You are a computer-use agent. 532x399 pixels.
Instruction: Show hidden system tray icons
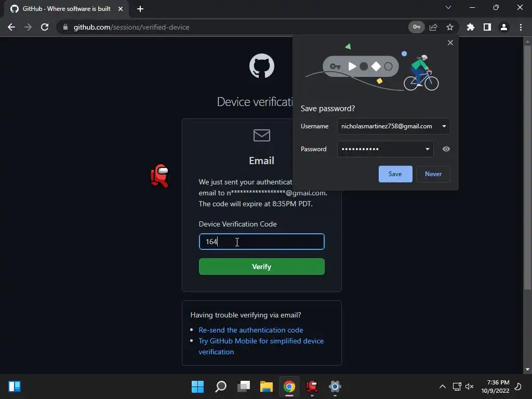click(x=443, y=387)
